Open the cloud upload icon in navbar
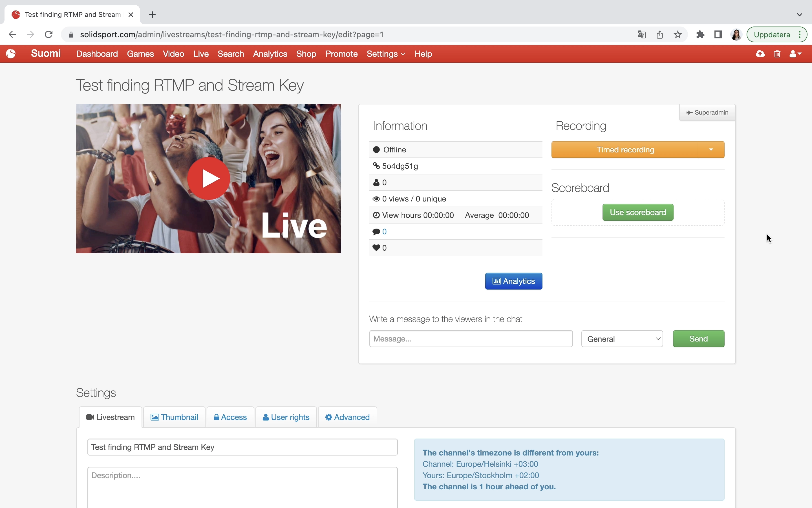812x508 pixels. click(x=760, y=54)
